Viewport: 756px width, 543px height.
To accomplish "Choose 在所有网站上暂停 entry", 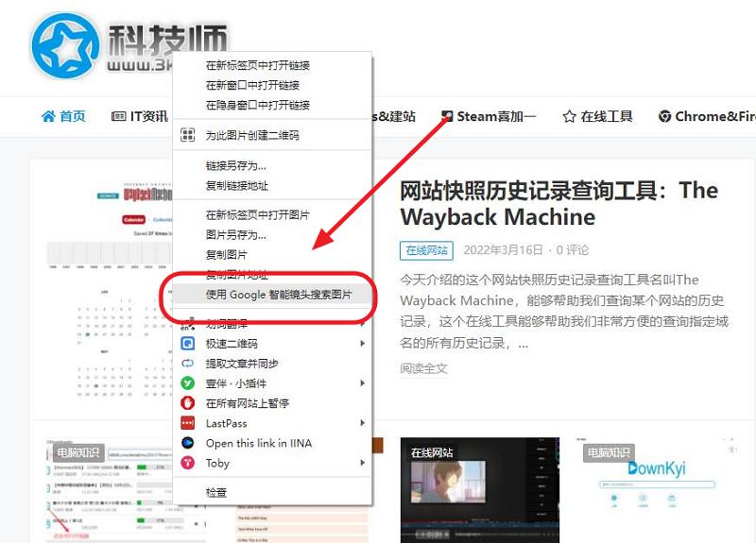I will coord(272,403).
